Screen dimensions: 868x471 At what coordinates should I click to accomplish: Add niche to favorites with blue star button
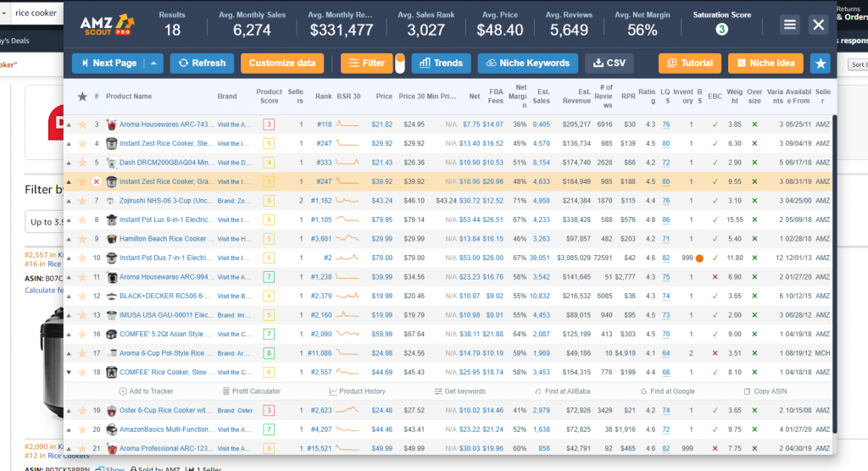[x=821, y=63]
